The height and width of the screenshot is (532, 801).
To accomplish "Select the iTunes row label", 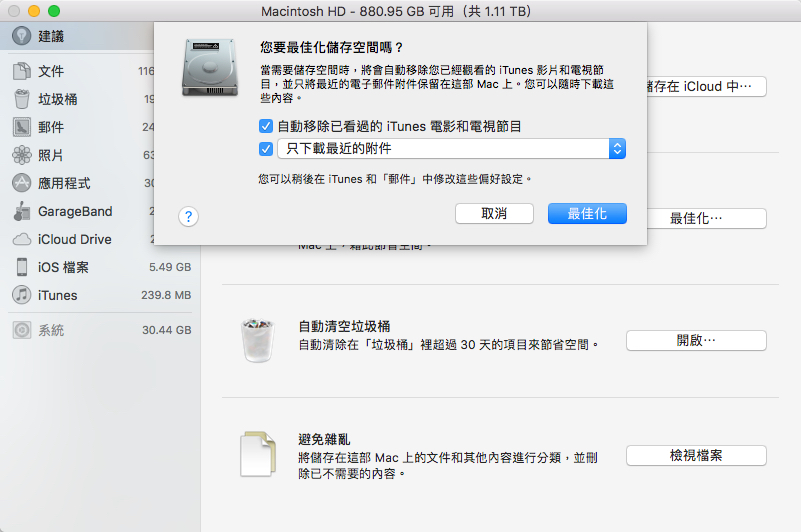I will click(x=57, y=295).
